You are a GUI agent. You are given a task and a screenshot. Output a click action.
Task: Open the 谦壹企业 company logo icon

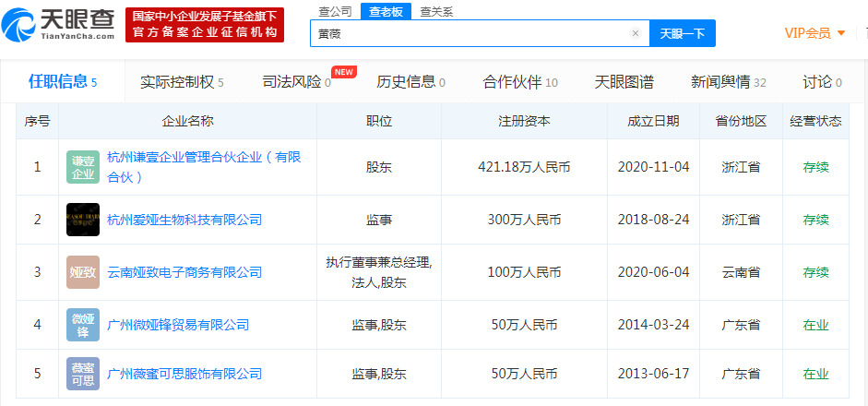(x=83, y=167)
